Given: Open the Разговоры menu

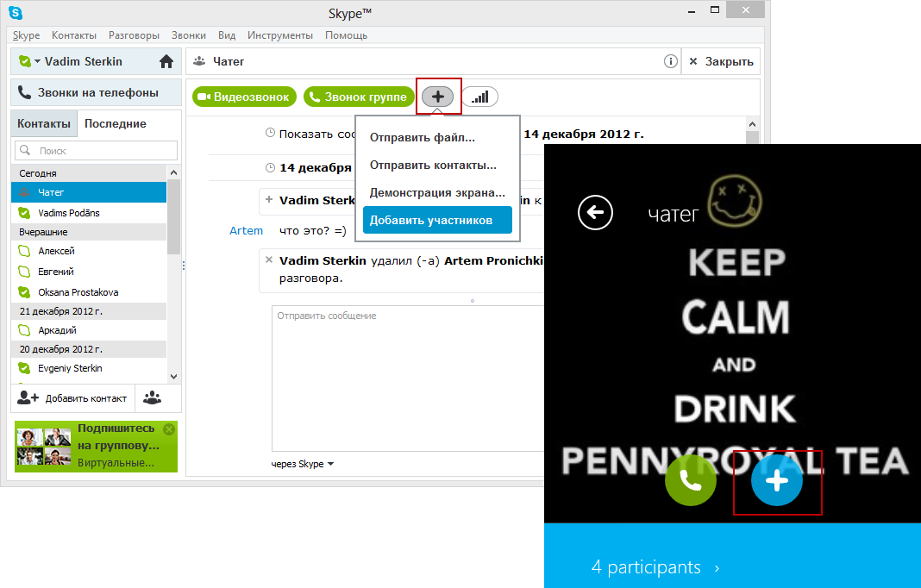Looking at the screenshot, I should (134, 35).
